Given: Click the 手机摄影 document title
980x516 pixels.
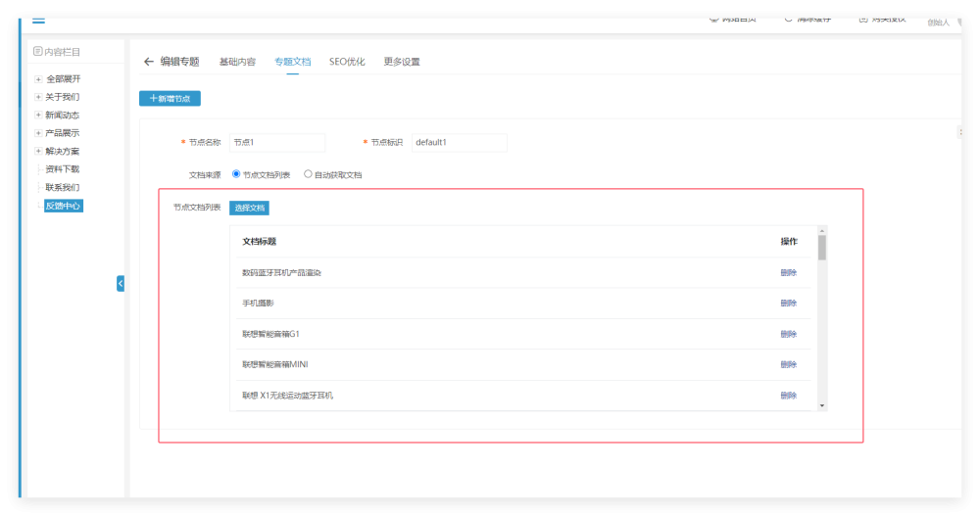Looking at the screenshot, I should [258, 303].
